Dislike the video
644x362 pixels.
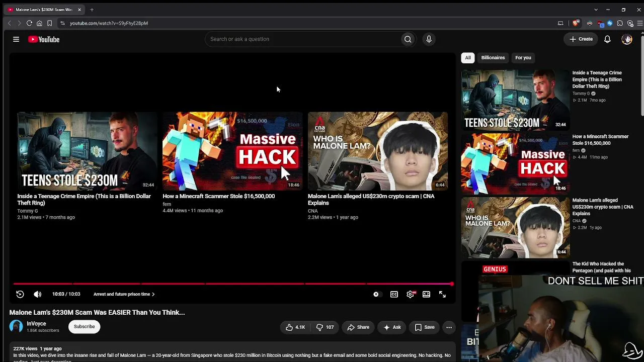[x=325, y=327]
